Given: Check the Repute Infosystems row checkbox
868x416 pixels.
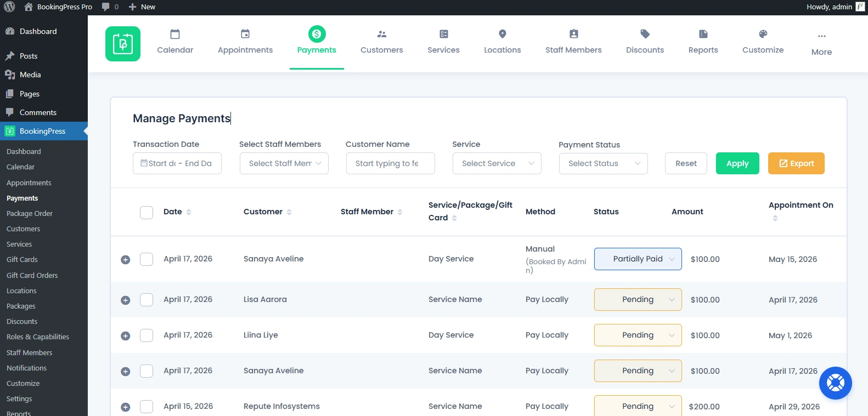Looking at the screenshot, I should [x=146, y=407].
